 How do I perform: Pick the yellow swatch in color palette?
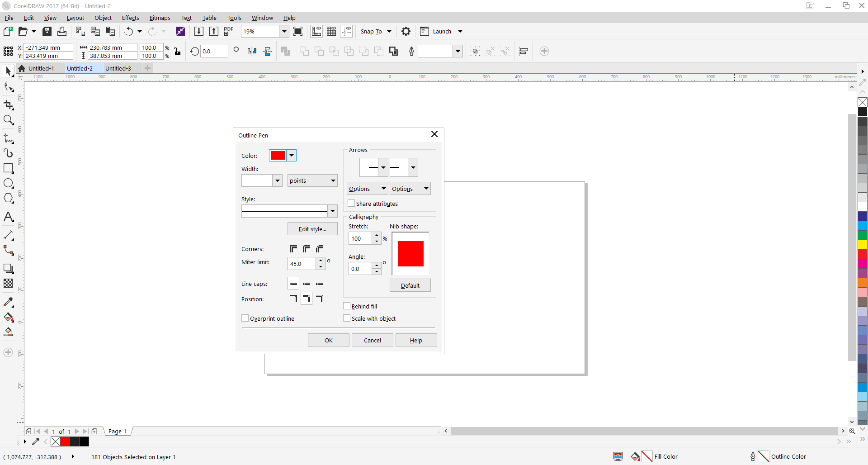(x=863, y=245)
